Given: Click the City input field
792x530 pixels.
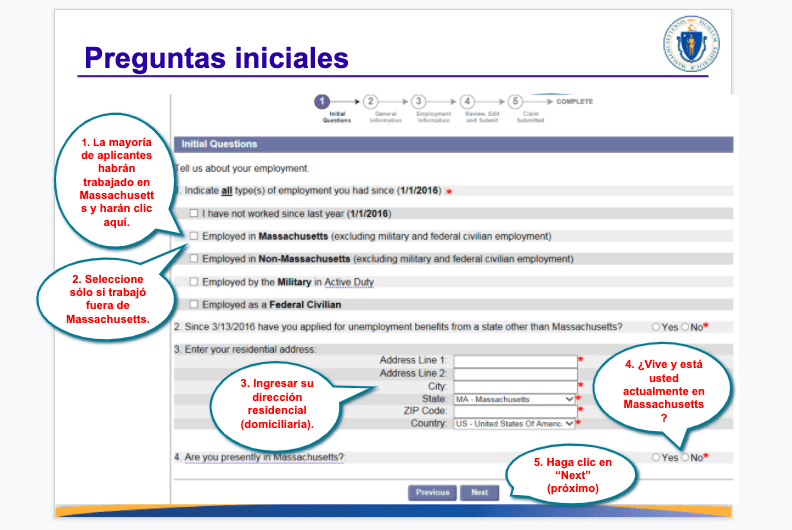Looking at the screenshot, I should 515,387.
